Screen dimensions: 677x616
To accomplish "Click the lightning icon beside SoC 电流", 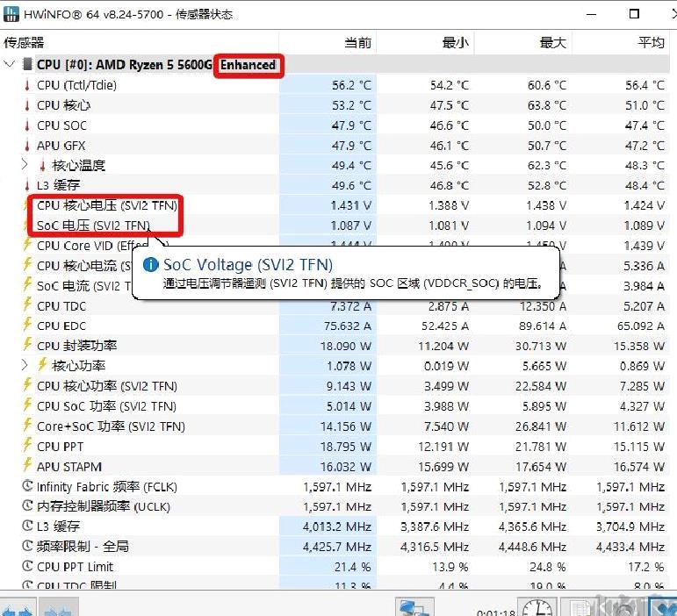I will (27, 284).
